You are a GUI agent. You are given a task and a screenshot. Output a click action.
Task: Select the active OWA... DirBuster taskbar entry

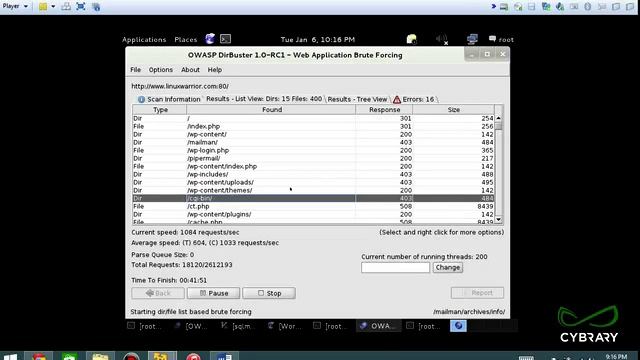tap(378, 326)
